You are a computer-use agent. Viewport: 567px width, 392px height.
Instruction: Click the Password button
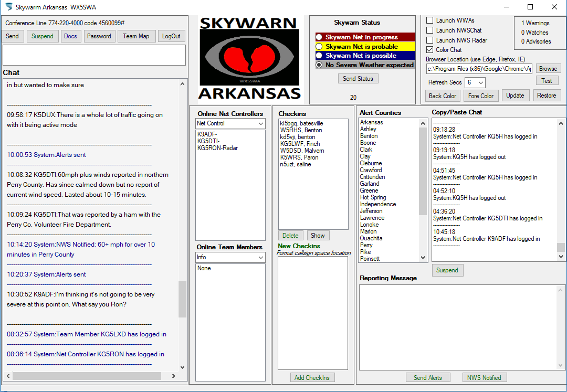tap(99, 36)
